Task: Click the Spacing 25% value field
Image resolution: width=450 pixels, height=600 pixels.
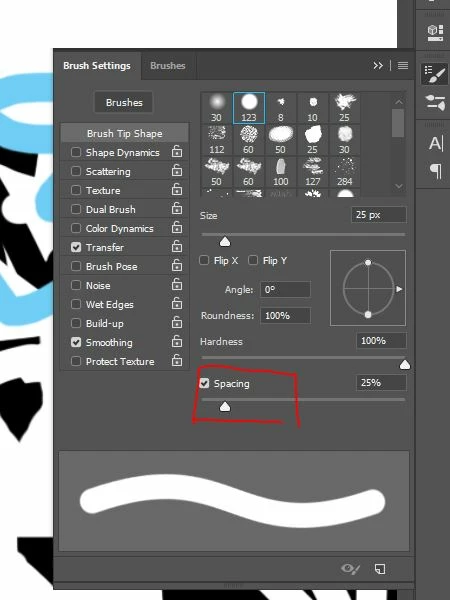Action: (x=381, y=383)
